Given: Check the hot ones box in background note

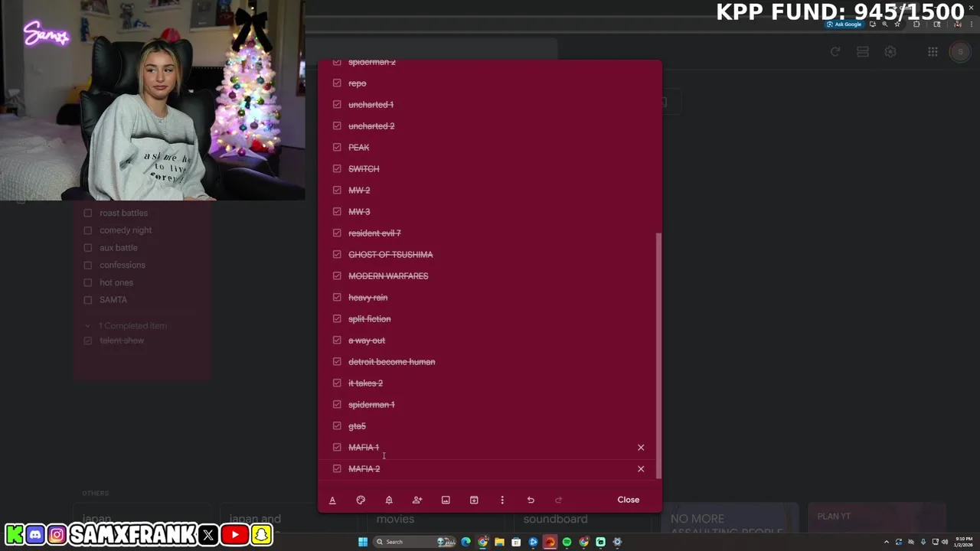Looking at the screenshot, I should (87, 282).
